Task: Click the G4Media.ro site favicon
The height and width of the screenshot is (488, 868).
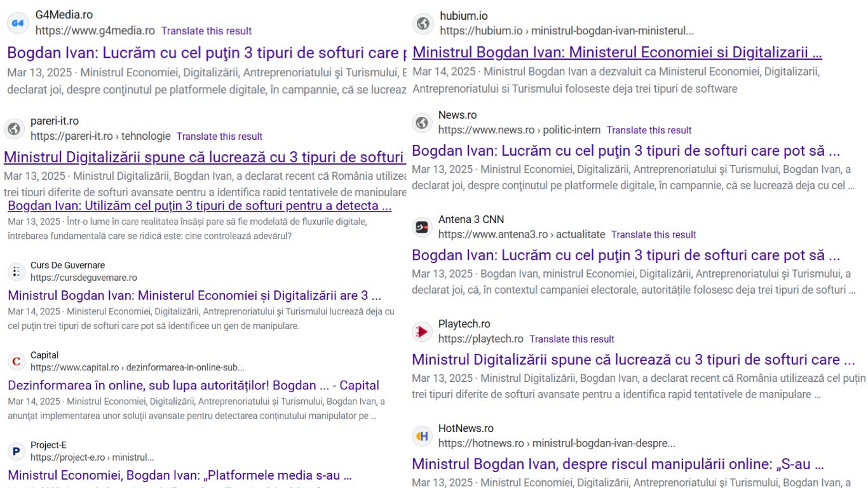Action: click(18, 24)
